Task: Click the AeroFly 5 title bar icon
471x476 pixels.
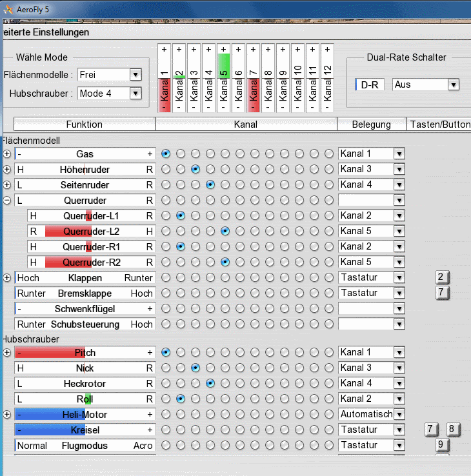Action: 8,8
